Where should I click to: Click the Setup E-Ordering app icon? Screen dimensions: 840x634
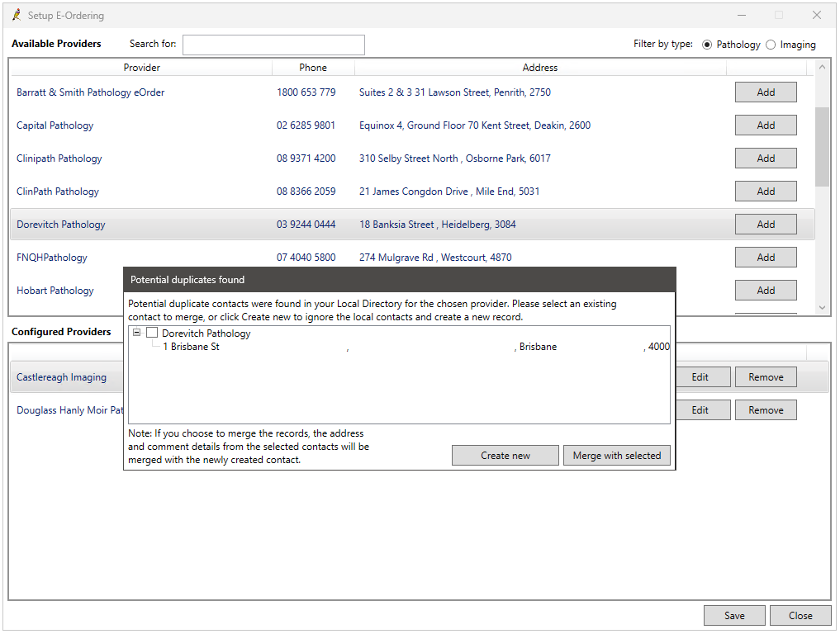coord(17,15)
